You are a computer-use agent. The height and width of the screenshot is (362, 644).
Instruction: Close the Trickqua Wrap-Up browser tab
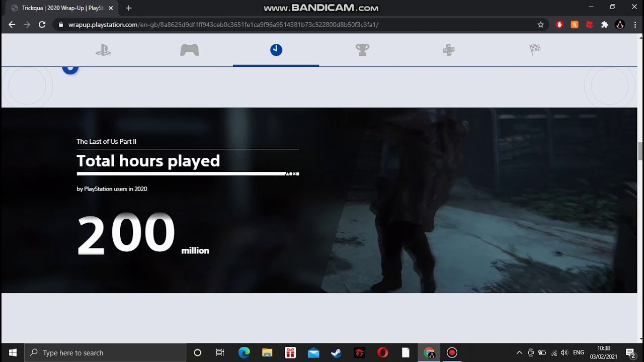[x=111, y=8]
